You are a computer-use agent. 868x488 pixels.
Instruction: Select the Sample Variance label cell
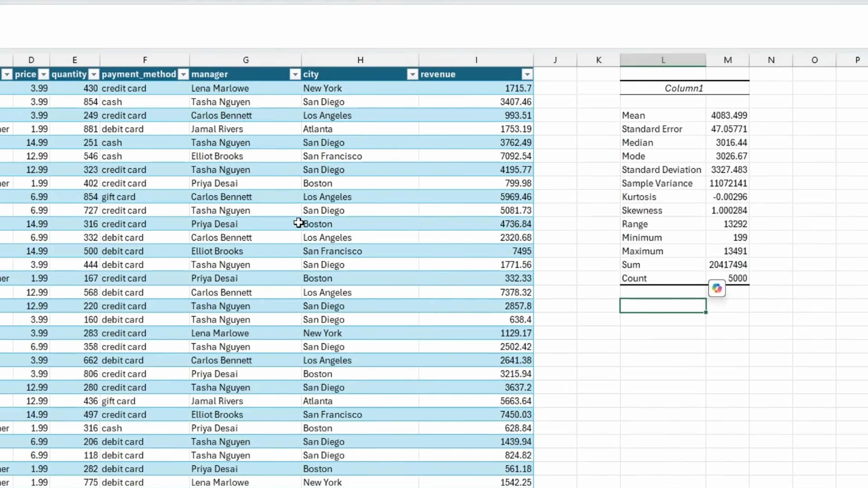(663, 183)
